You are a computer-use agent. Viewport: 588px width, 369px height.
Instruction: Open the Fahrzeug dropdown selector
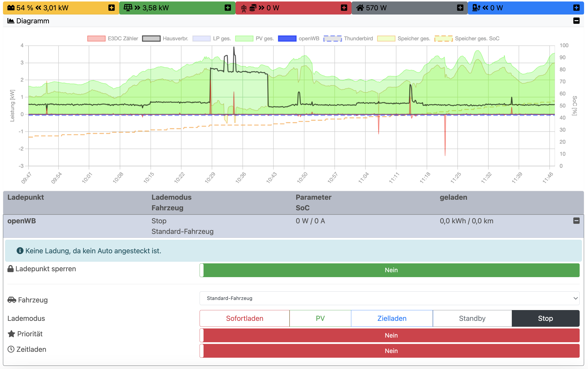click(x=389, y=298)
